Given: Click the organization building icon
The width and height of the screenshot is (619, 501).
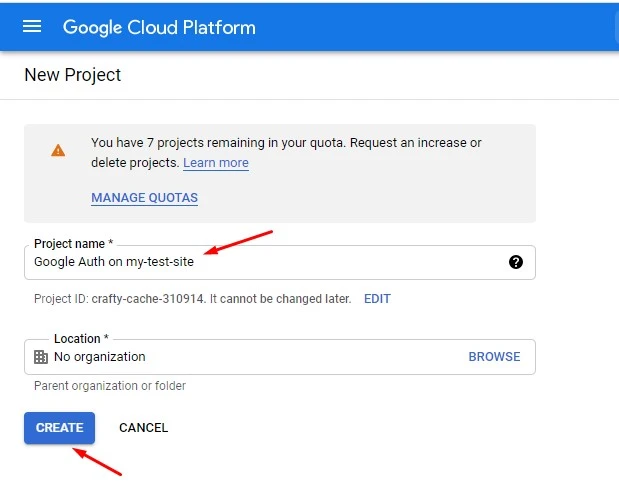Looking at the screenshot, I should [x=41, y=357].
